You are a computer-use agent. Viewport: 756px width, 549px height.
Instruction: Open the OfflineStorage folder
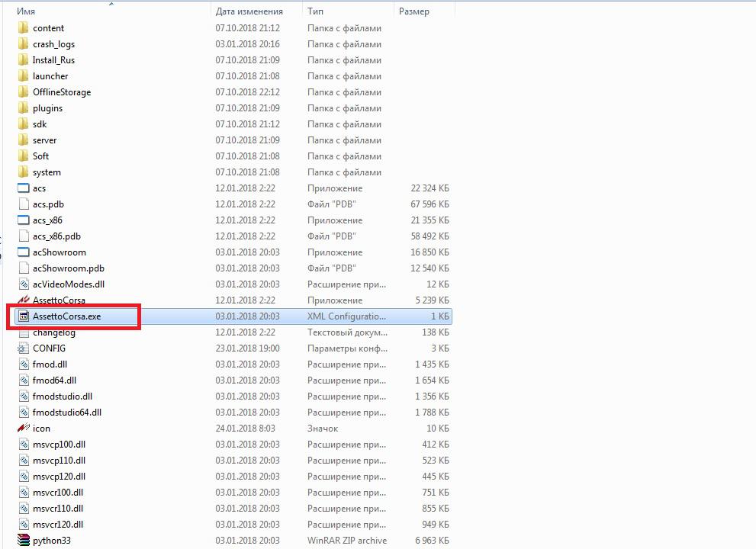tap(61, 92)
